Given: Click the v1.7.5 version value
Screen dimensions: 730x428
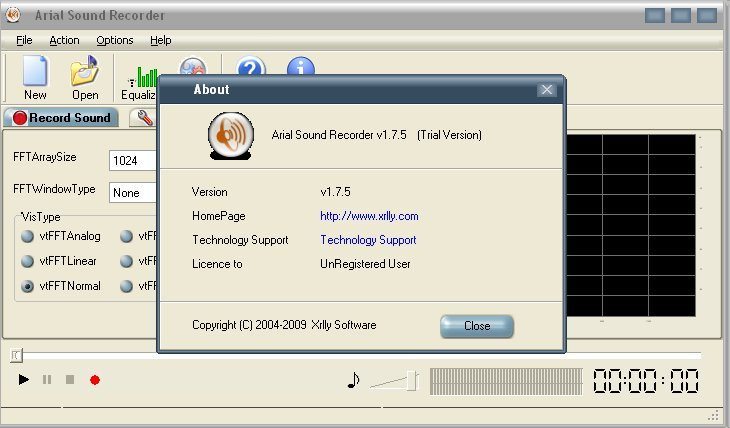Looking at the screenshot, I should [x=335, y=192].
